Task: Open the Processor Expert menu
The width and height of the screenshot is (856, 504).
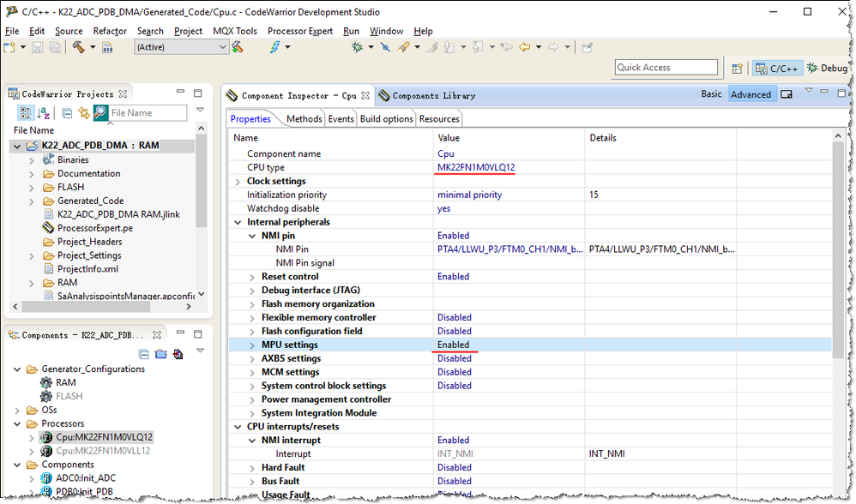Action: tap(299, 31)
